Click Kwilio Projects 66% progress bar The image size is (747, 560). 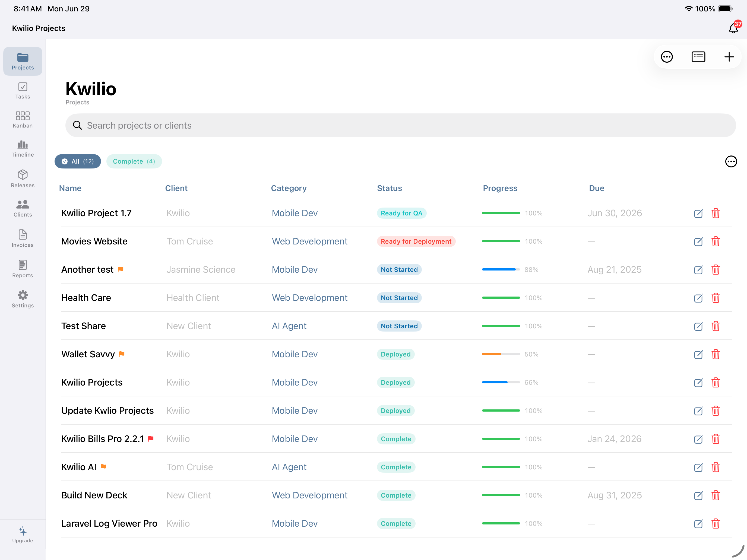click(x=501, y=383)
